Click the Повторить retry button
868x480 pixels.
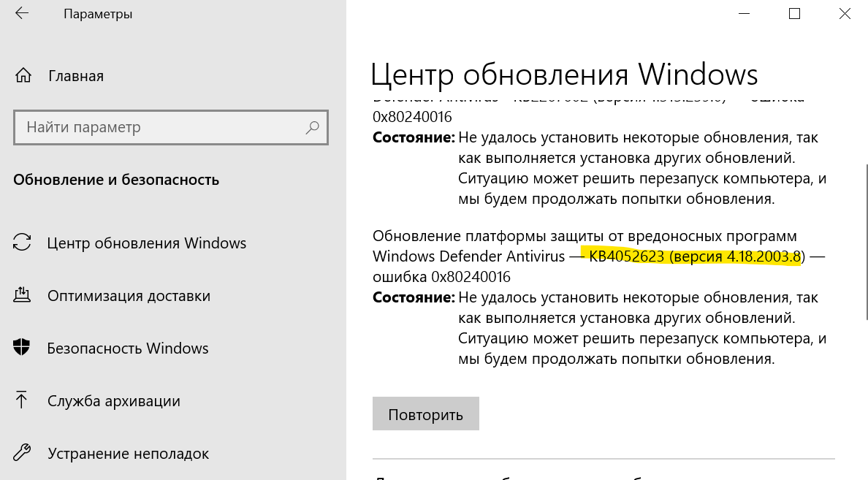[x=426, y=414]
